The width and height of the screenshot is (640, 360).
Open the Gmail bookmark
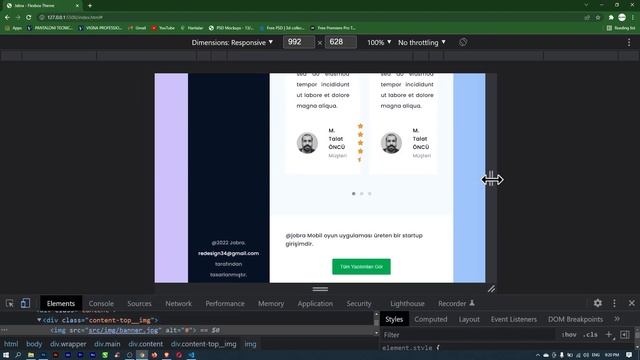(137, 28)
